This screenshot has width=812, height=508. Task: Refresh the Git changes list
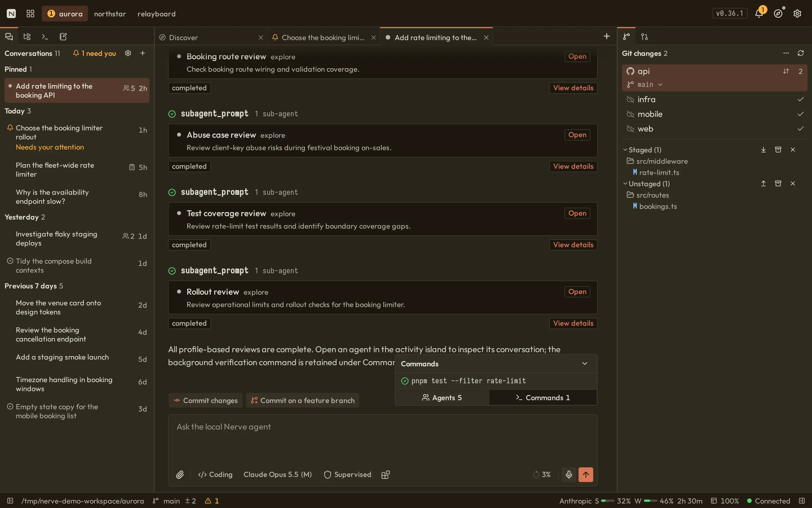(x=801, y=53)
